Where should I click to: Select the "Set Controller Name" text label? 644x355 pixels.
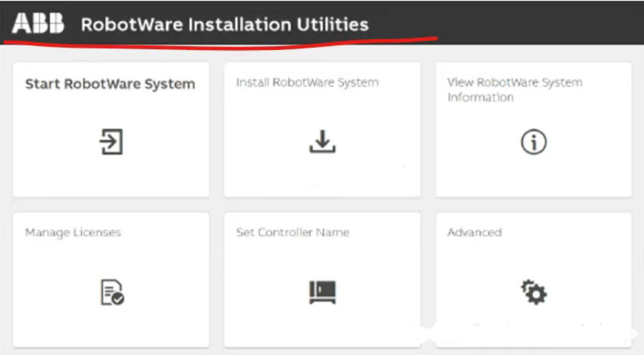293,232
